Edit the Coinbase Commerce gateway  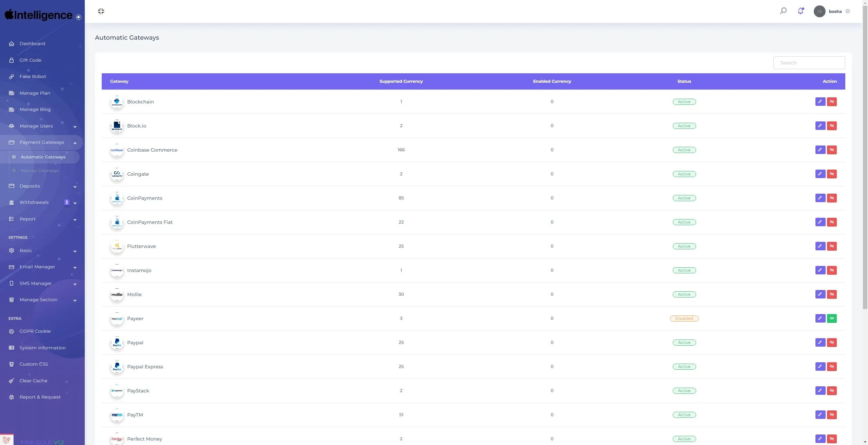(820, 150)
